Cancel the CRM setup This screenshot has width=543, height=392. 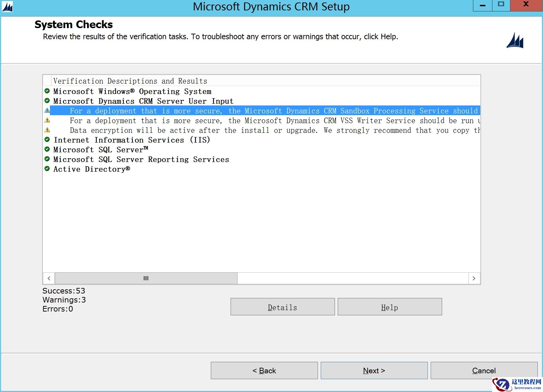484,370
